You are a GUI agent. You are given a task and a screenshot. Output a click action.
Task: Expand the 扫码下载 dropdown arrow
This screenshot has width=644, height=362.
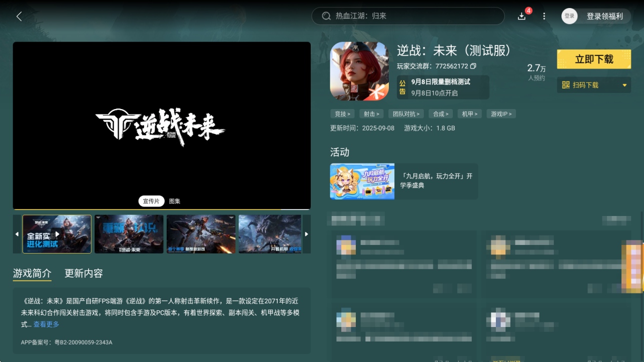[x=624, y=85]
